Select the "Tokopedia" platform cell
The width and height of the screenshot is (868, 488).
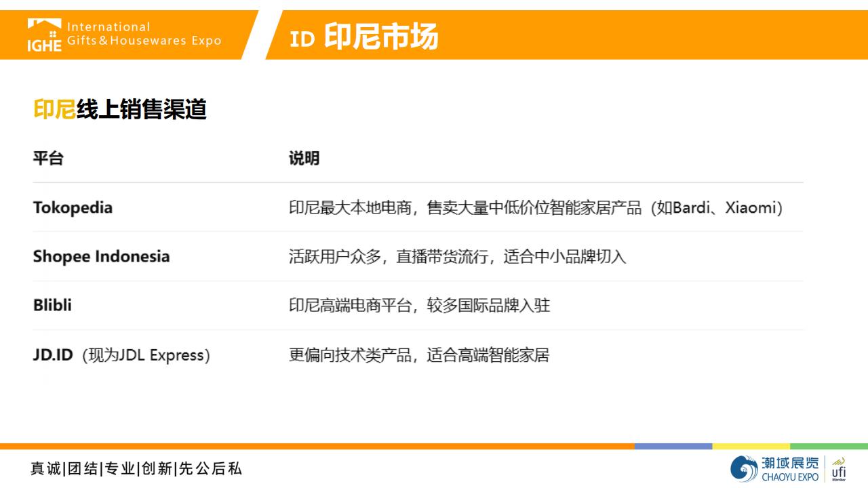point(73,207)
